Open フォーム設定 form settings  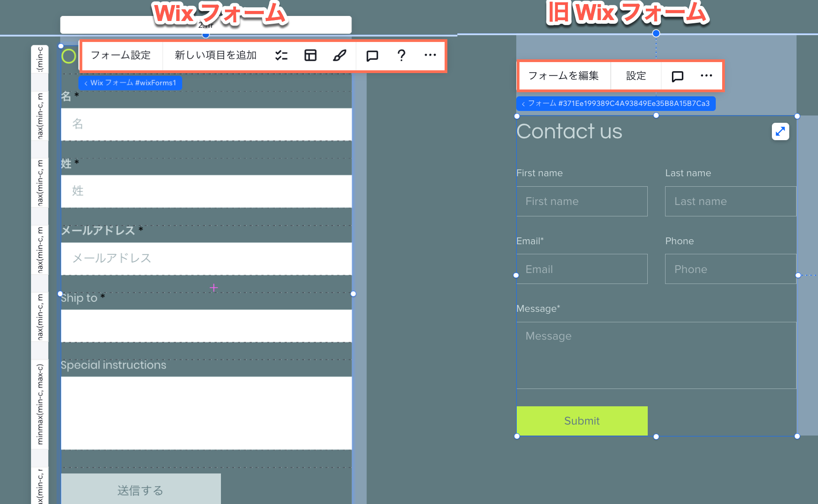point(121,55)
